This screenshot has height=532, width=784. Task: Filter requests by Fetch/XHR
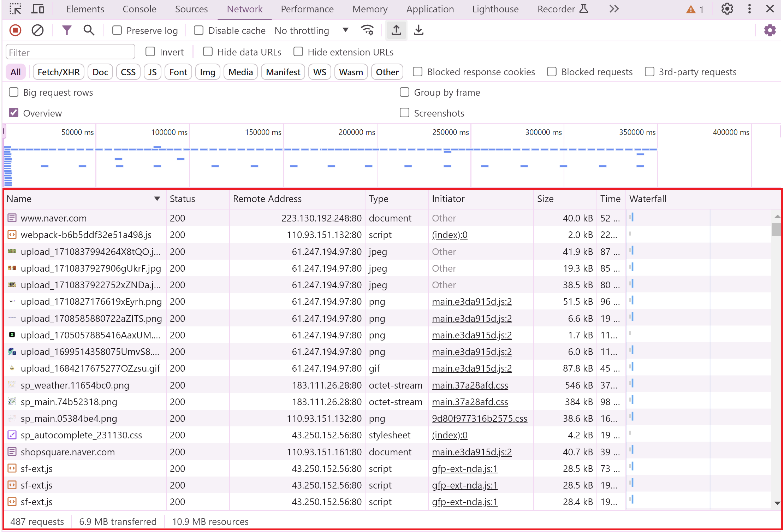pos(59,72)
